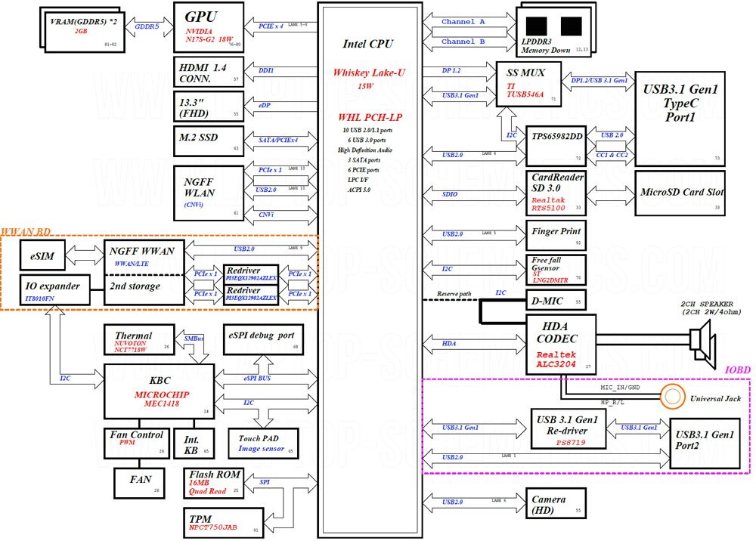Click the Channel B memory label
This screenshot has width=756, height=541.
pyautogui.click(x=463, y=42)
